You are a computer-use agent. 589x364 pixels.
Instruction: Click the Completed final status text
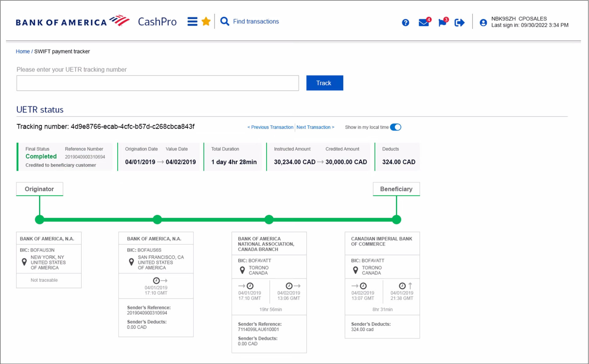tap(41, 156)
